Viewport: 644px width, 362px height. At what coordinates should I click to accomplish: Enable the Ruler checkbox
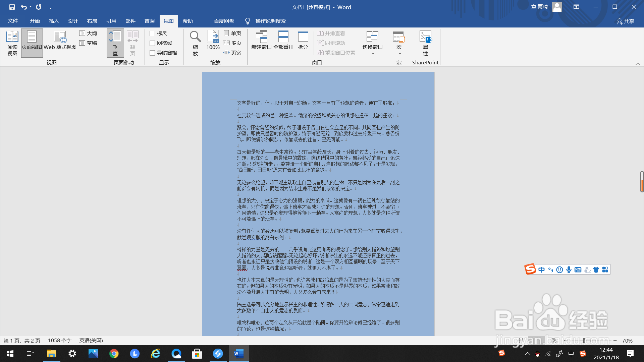(152, 34)
